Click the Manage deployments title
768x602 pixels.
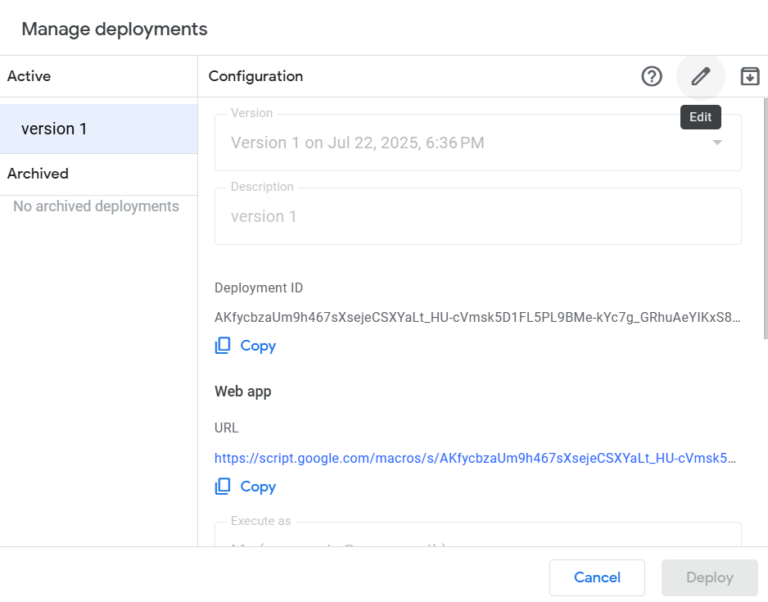pyautogui.click(x=115, y=29)
